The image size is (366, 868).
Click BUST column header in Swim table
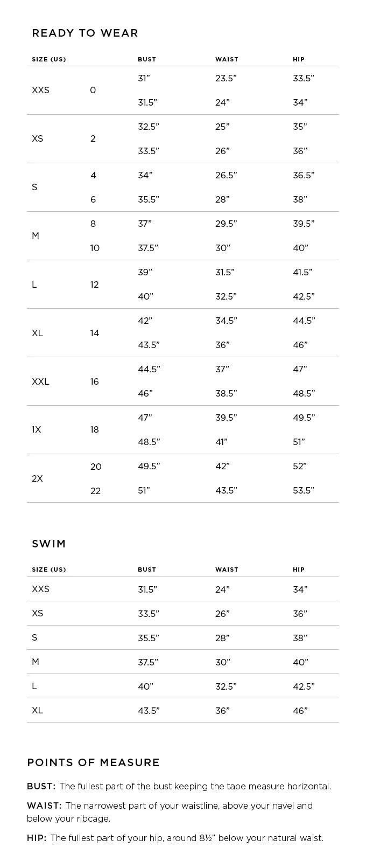(x=147, y=570)
